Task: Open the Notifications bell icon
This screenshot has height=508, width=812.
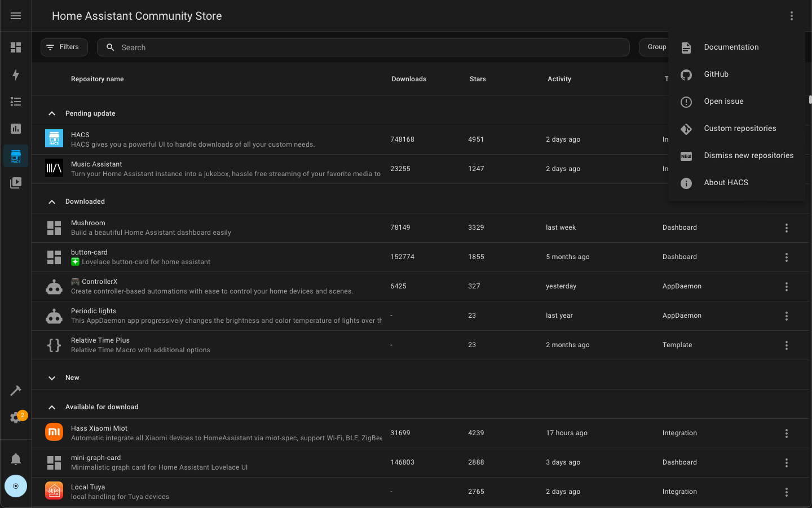Action: coord(16,459)
